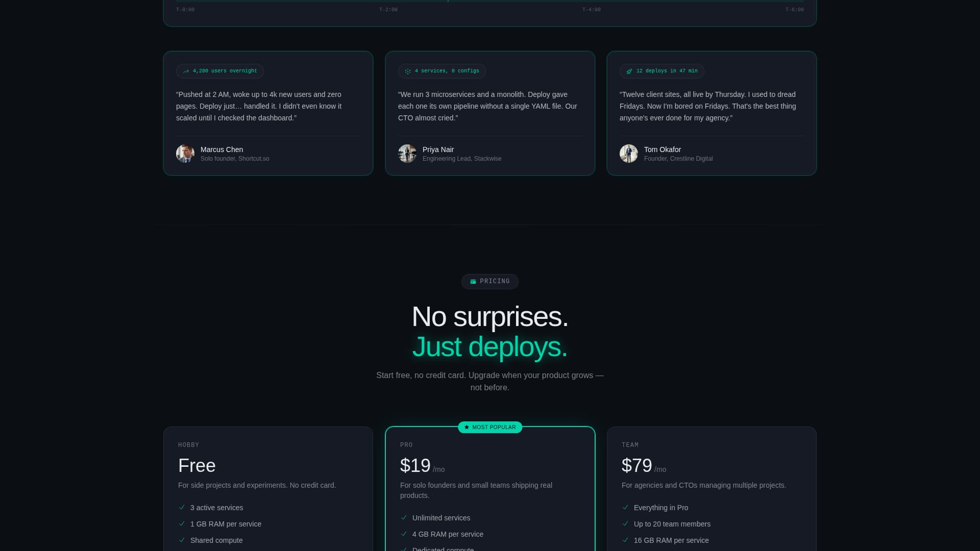Expand the PRICING section badge
The width and height of the screenshot is (980, 551).
click(x=489, y=281)
